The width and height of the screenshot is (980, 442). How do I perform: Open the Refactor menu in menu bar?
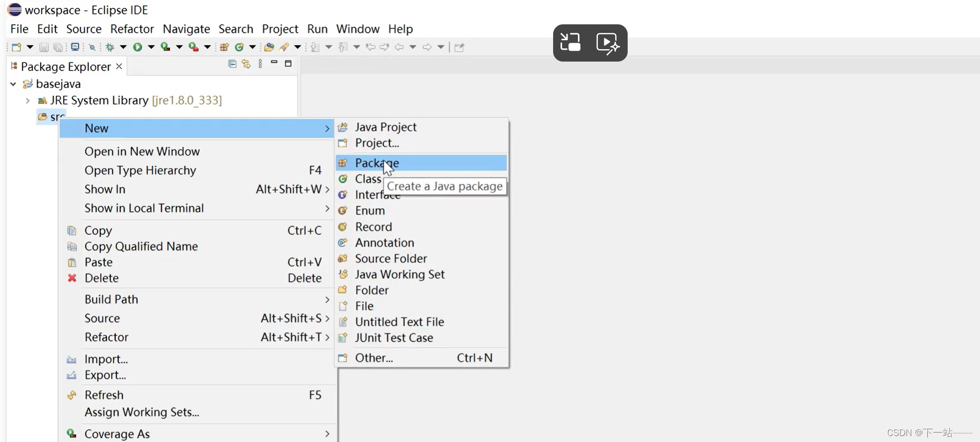pos(132,29)
